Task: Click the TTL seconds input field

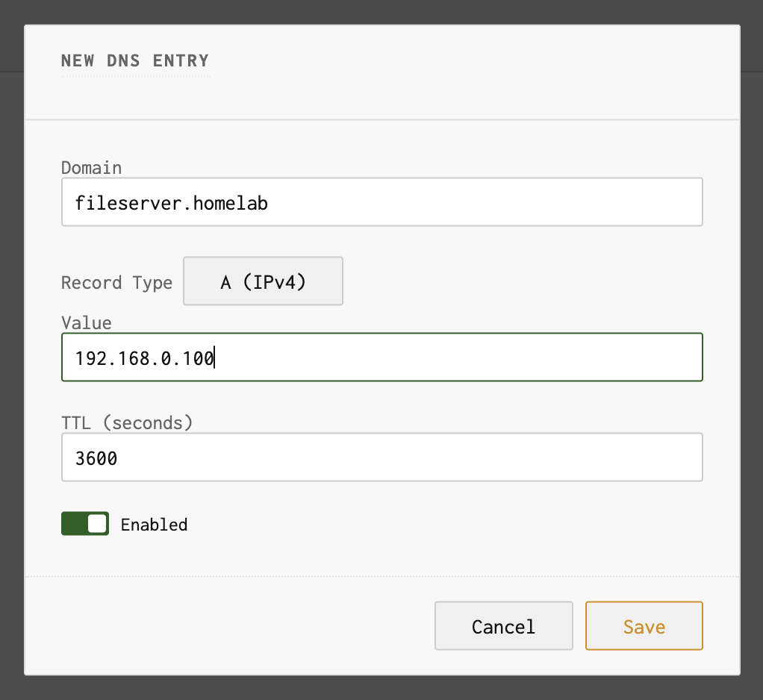Action: point(382,457)
